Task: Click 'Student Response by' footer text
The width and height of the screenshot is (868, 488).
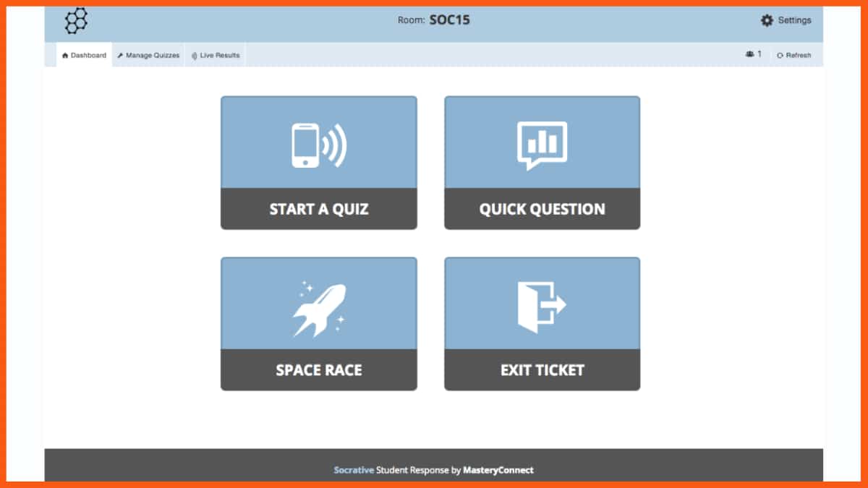Action: click(419, 470)
